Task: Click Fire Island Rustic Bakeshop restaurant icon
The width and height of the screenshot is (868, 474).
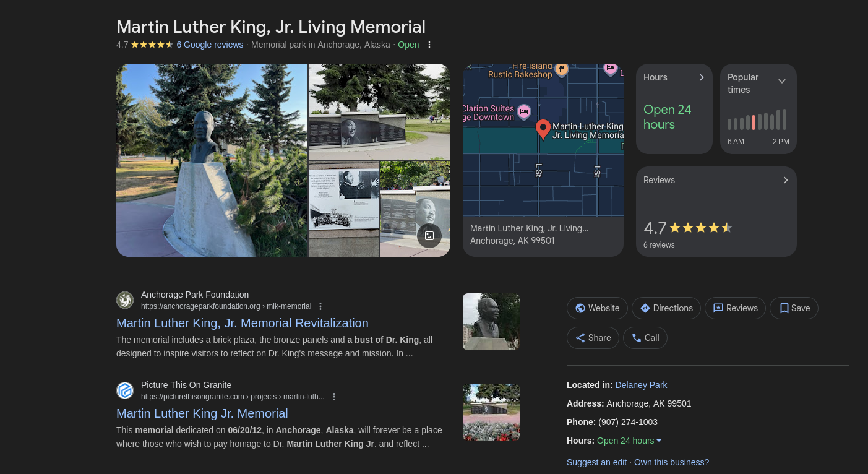Action: [x=561, y=69]
